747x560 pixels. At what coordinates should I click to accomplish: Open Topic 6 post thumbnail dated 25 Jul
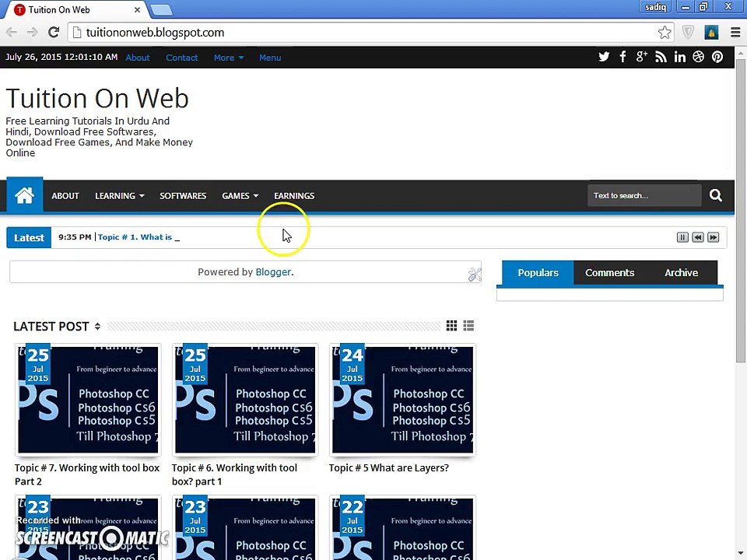pos(245,400)
